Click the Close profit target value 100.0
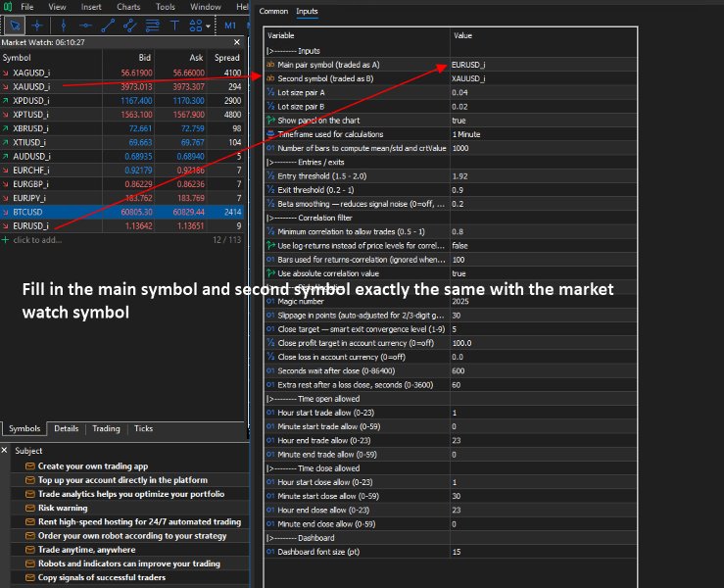724x588 pixels. point(544,343)
